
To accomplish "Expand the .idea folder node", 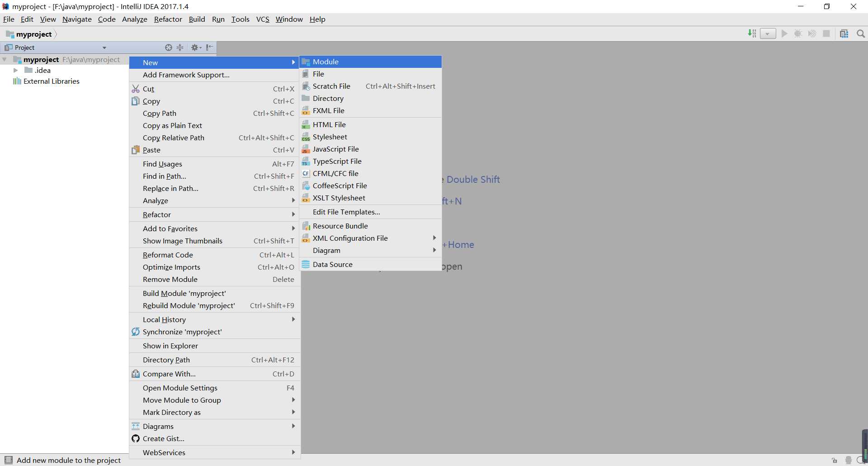I will 15,71.
